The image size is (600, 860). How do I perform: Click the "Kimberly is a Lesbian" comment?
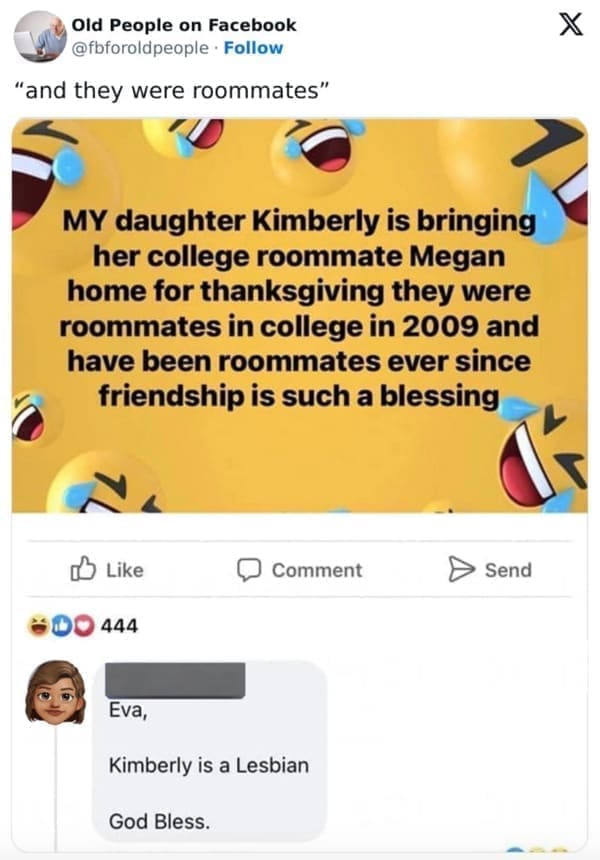point(209,766)
